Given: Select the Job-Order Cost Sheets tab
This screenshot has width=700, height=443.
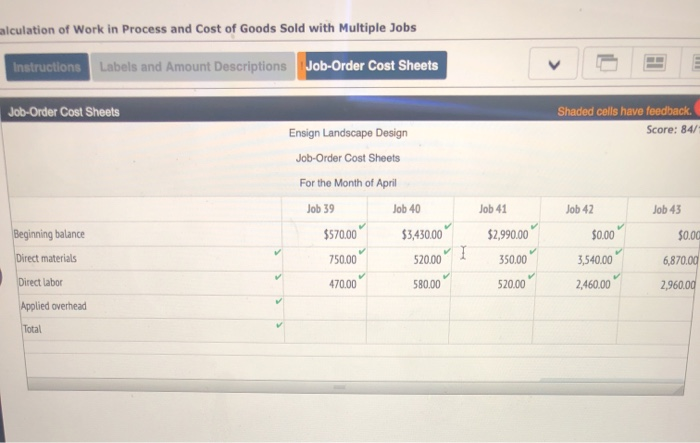Looking at the screenshot, I should pyautogui.click(x=372, y=66).
